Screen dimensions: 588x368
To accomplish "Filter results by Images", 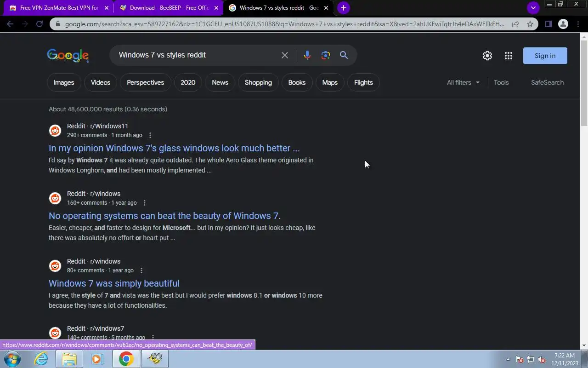I will (x=64, y=82).
